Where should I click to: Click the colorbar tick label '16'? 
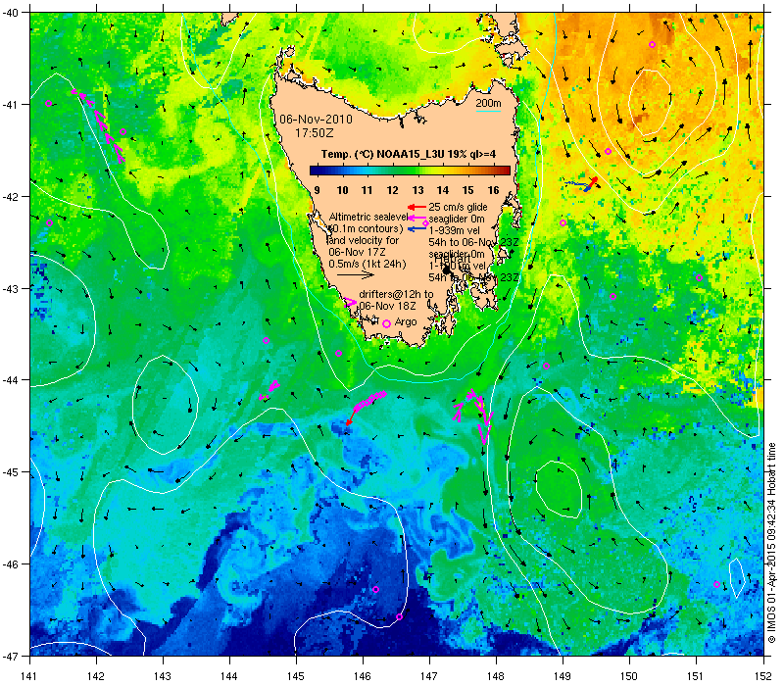pos(494,190)
